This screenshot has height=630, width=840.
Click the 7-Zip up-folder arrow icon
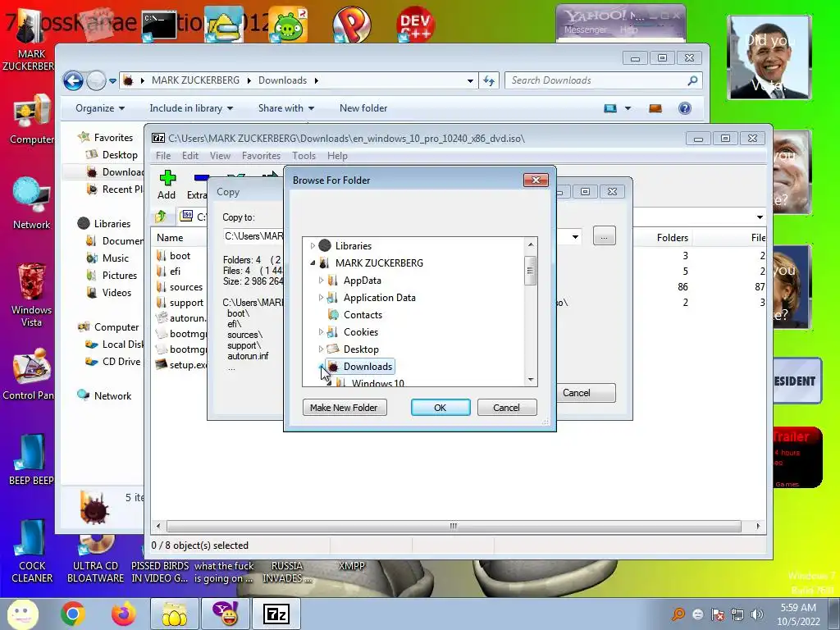point(161,217)
